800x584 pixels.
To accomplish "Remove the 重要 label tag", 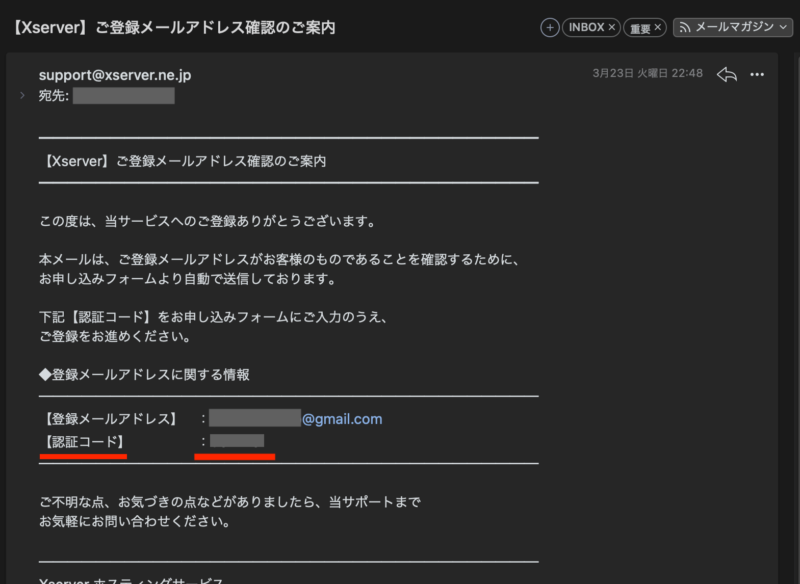I will coord(658,28).
